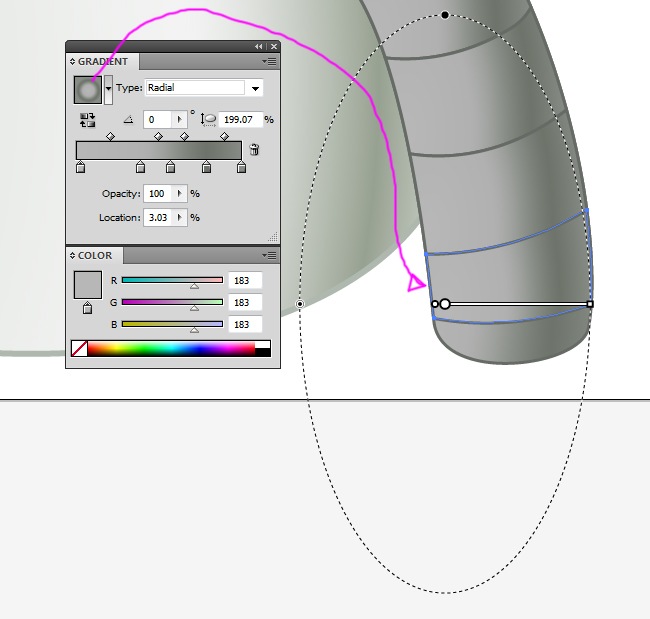
Task: Select the last gradient color stop
Action: point(241,167)
